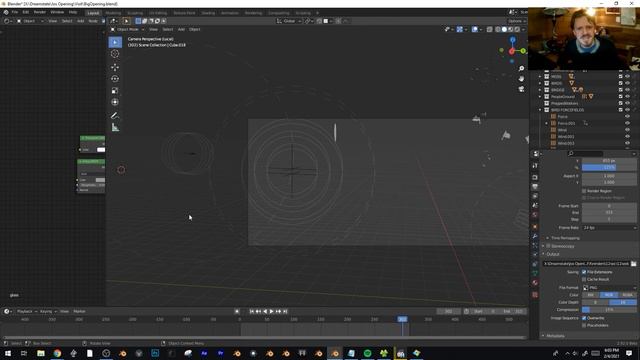Viewport: 640px width, 360px height.
Task: Select BW color mode button
Action: point(591,295)
